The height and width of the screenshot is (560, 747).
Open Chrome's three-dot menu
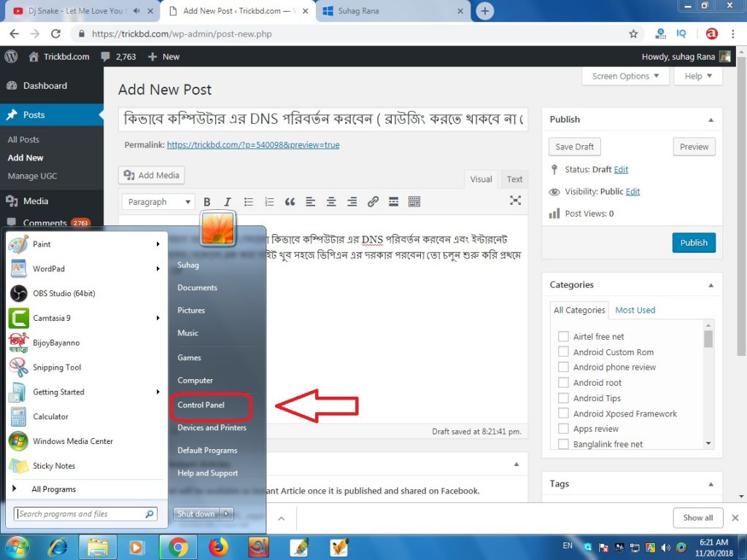coord(732,34)
